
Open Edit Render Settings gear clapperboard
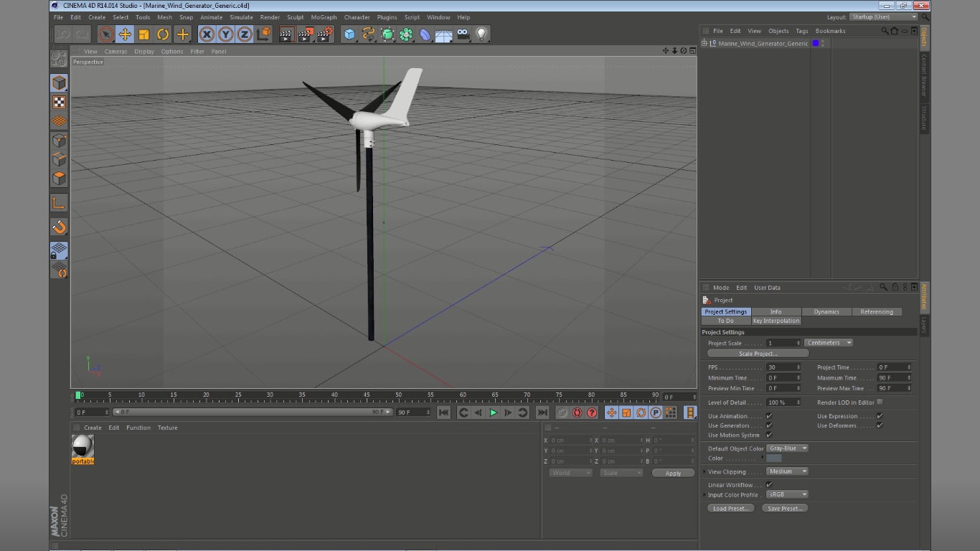325,34
